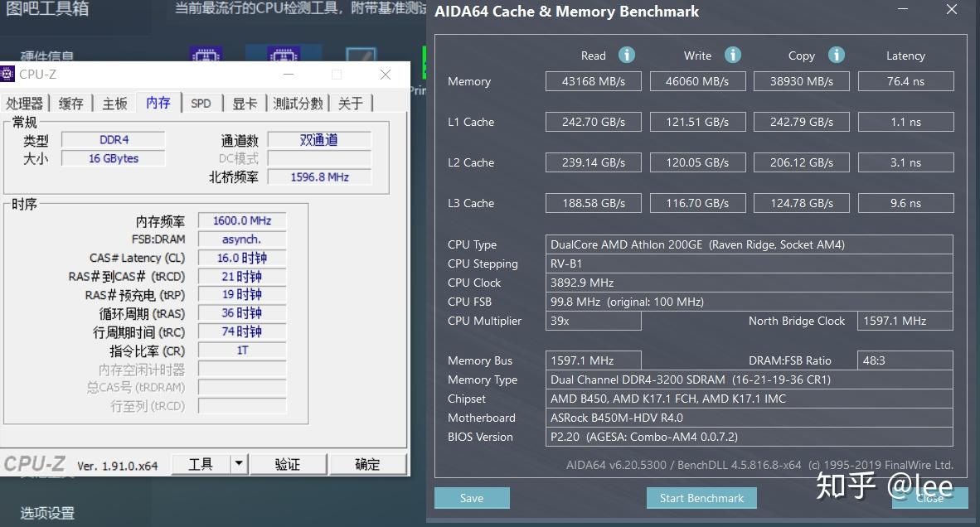Click the 指令比率 1T value
This screenshot has height=527, width=980.
pos(242,351)
